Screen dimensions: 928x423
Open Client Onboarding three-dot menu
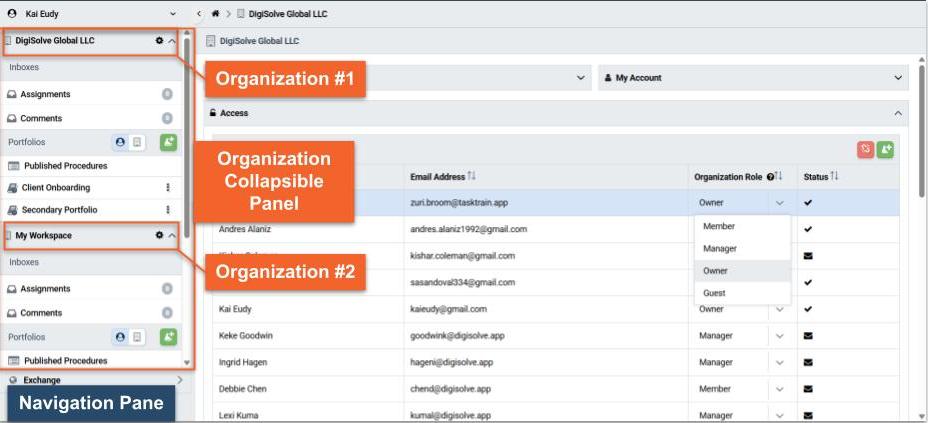click(167, 187)
